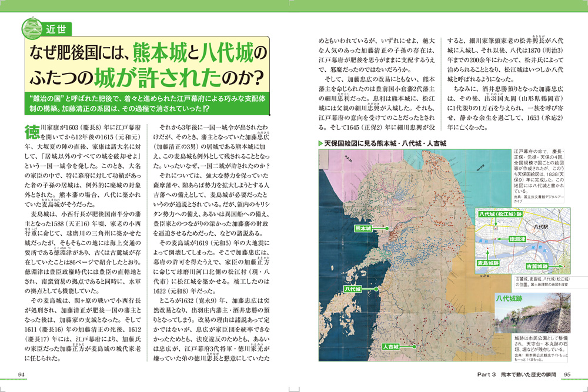Click the headline 熊本城と八代城 text
This screenshot has width=588, height=392.
coord(193,53)
